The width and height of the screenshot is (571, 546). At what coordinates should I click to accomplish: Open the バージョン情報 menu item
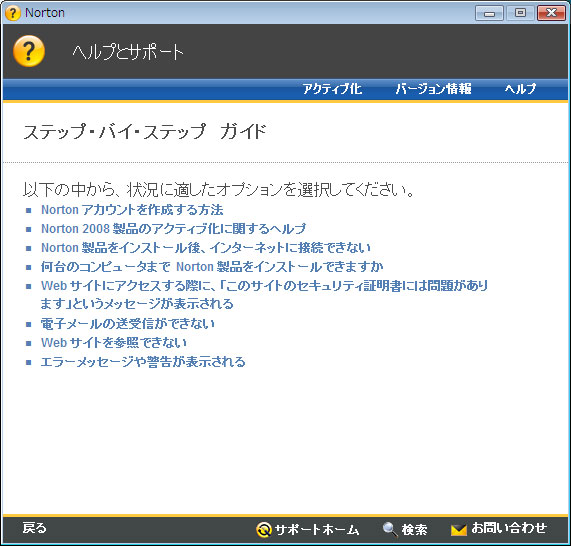click(x=433, y=89)
